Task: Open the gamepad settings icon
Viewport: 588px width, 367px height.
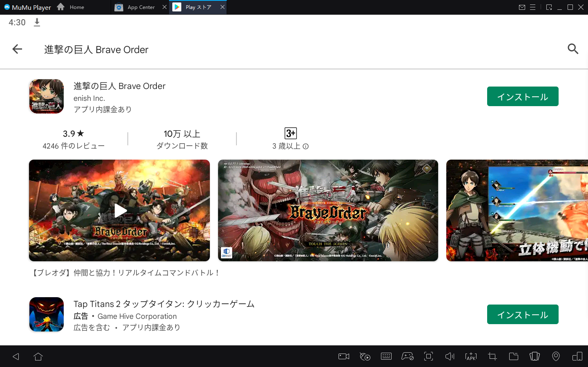Action: point(408,356)
